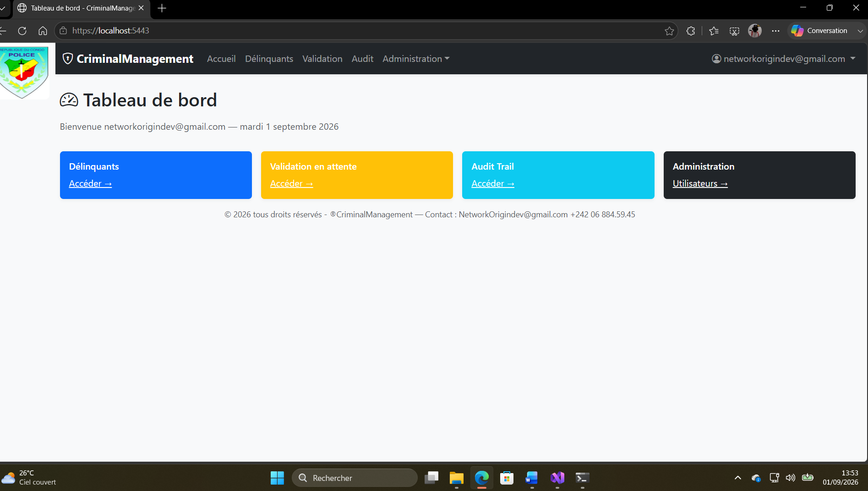Open the Windows Start menu
The height and width of the screenshot is (491, 868).
point(277,478)
